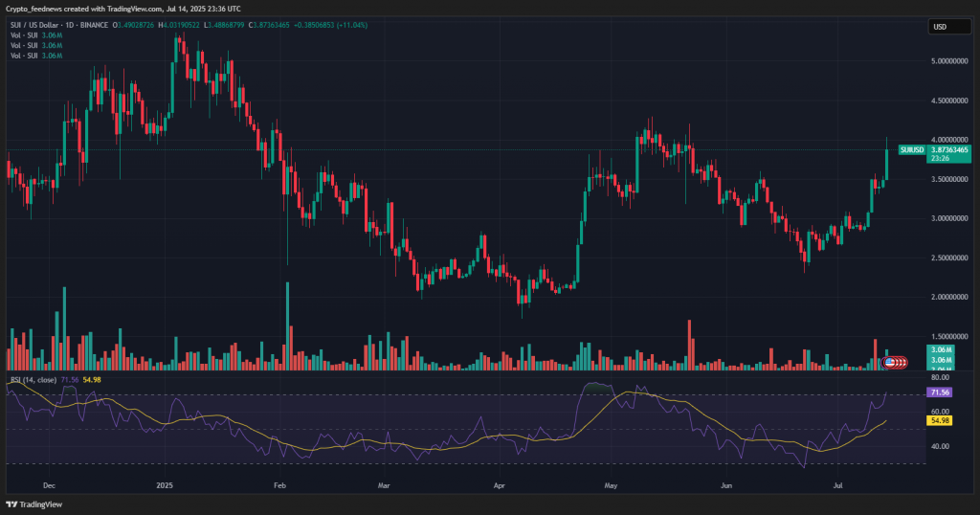Click the purple 71.56 RSI value tag
This screenshot has width=980, height=515.
[940, 392]
